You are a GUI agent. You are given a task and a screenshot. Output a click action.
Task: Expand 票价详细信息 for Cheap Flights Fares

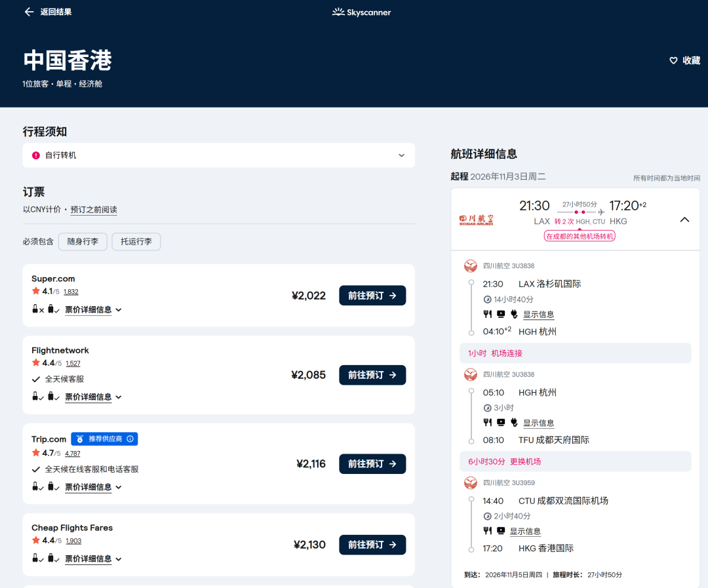pyautogui.click(x=93, y=559)
